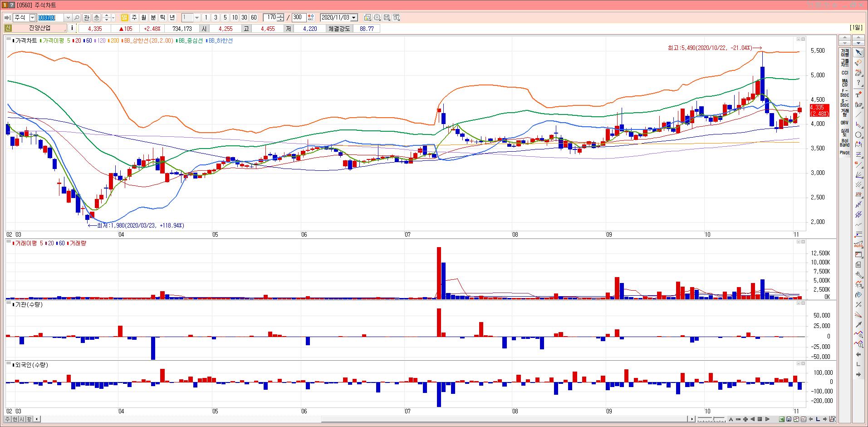Click the A button in bottom bar
Viewport: 868px width, 427px height.
(x=731, y=419)
